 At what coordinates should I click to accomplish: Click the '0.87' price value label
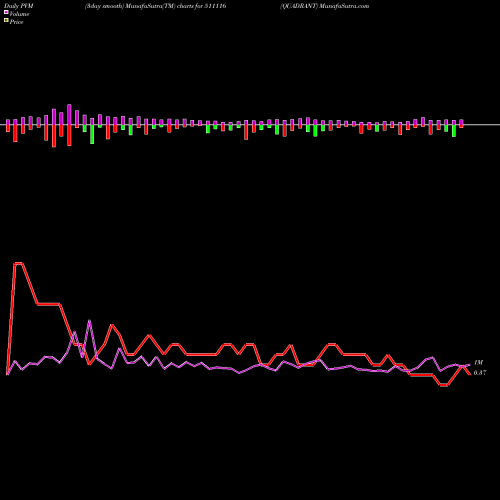tap(480, 373)
